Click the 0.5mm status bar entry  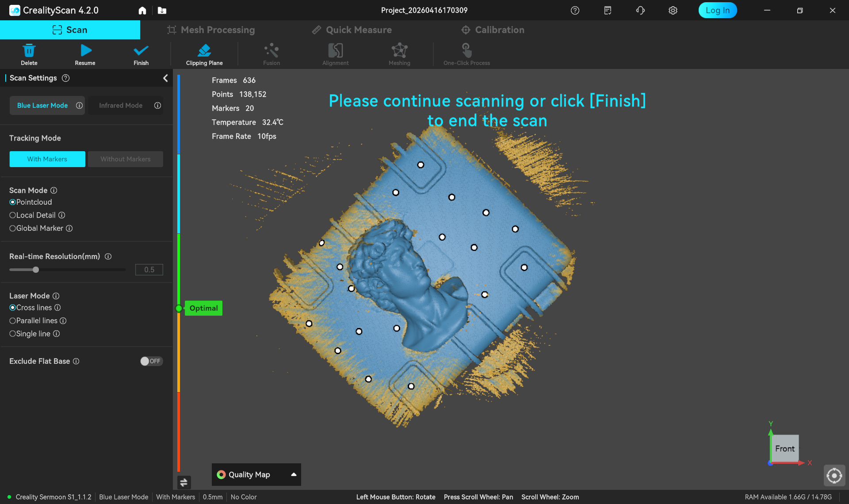[x=213, y=497]
